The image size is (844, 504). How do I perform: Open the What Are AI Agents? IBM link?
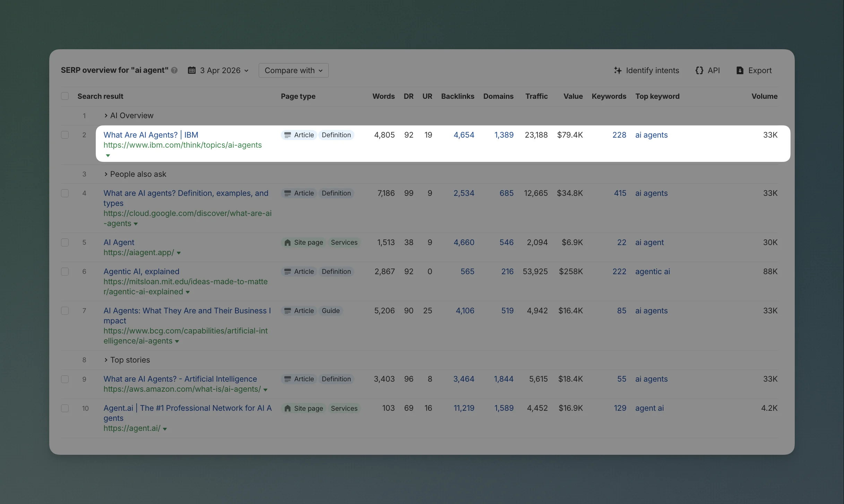click(x=150, y=135)
